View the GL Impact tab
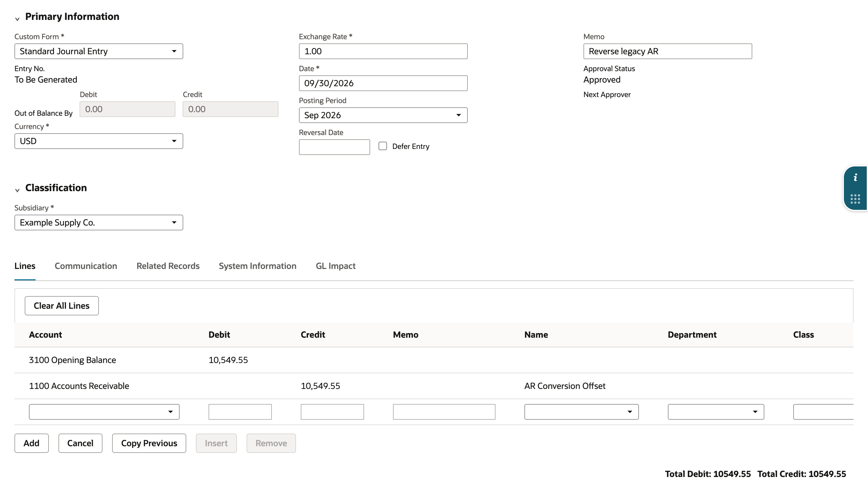This screenshot has width=868, height=480. (x=336, y=266)
